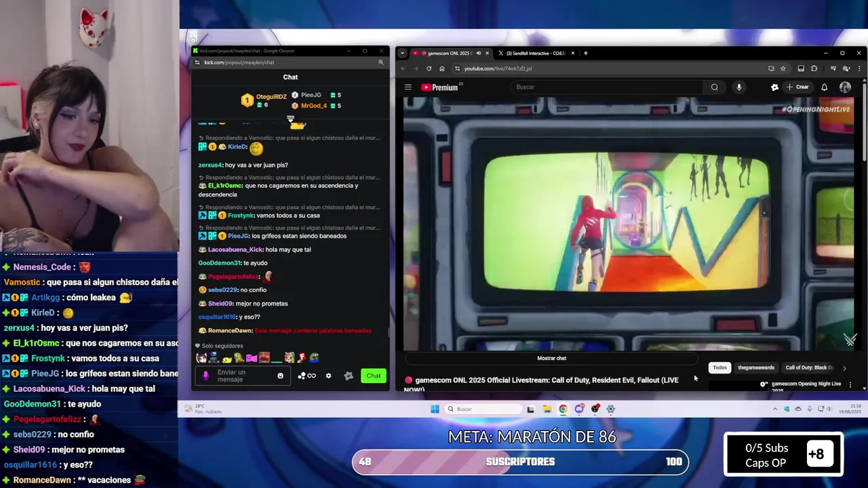868x488 pixels.
Task: Expand more filter chips with right arrow
Action: 844,368
